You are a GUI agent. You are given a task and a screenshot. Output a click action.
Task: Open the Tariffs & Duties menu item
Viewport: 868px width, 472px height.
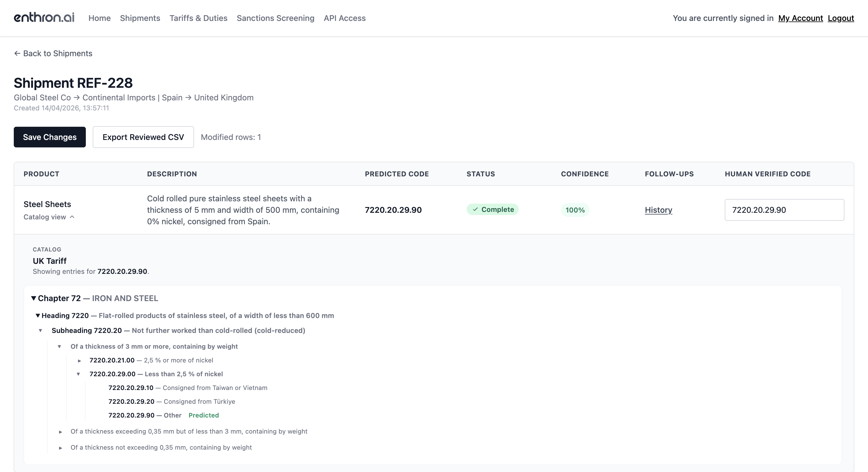198,18
